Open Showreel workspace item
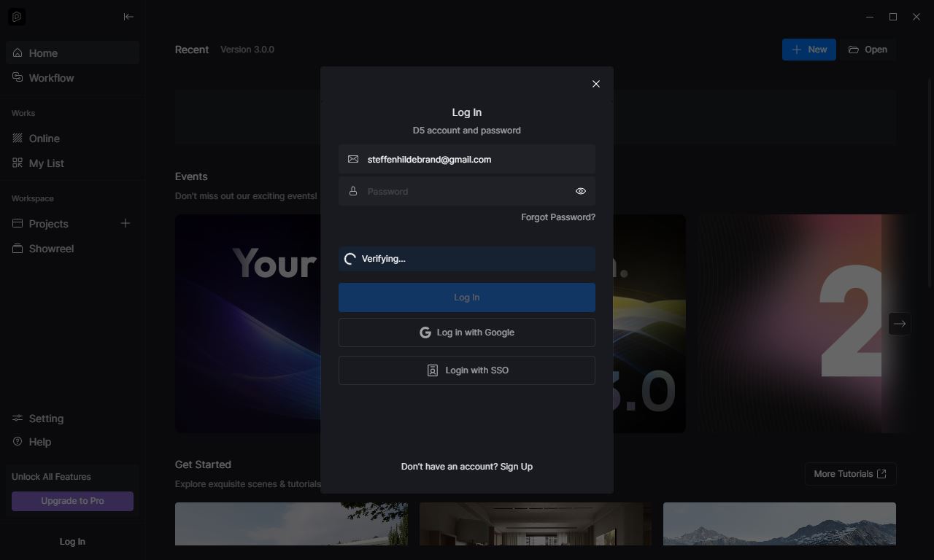934x560 pixels. click(x=51, y=249)
